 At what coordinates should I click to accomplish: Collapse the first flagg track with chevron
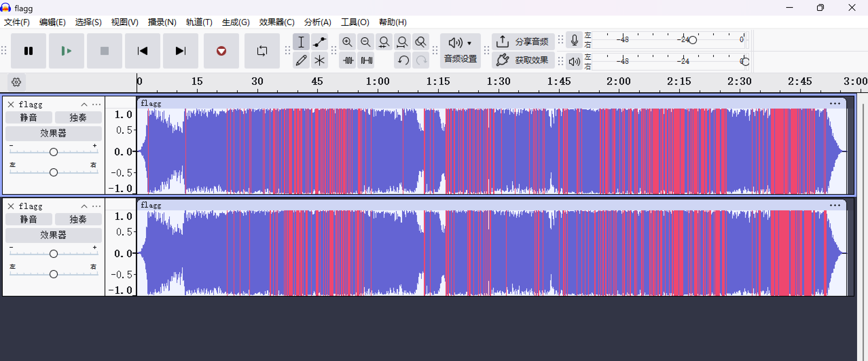pos(84,104)
